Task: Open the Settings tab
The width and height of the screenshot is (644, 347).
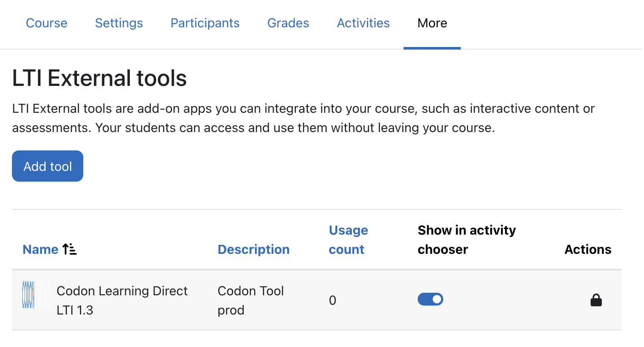Action: (119, 23)
